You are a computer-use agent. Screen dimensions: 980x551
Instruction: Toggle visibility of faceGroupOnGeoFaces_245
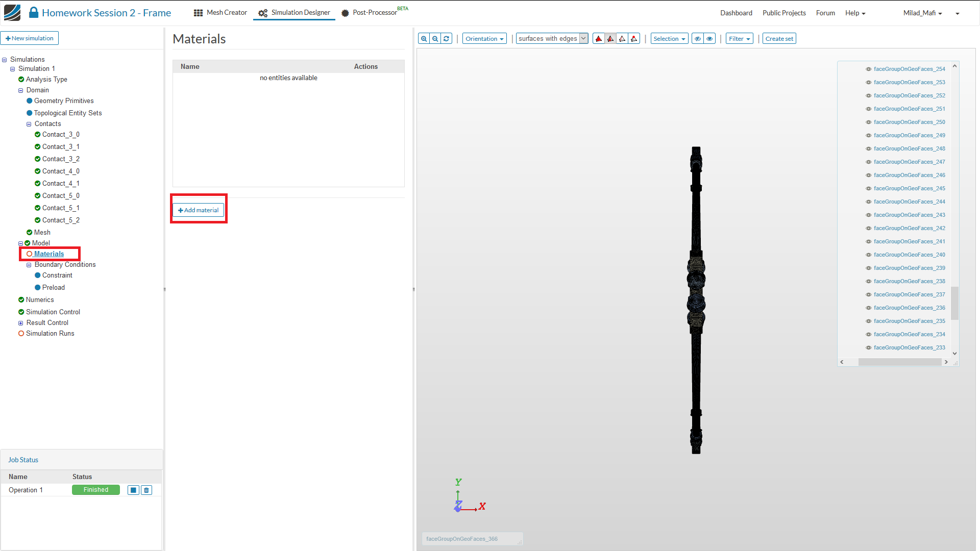pos(868,188)
